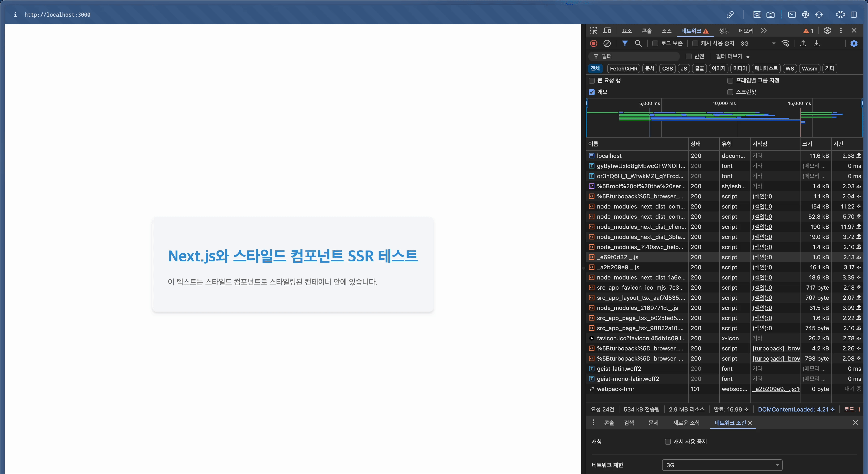Stop recording the network log
Viewport: 868px width, 474px height.
click(594, 43)
